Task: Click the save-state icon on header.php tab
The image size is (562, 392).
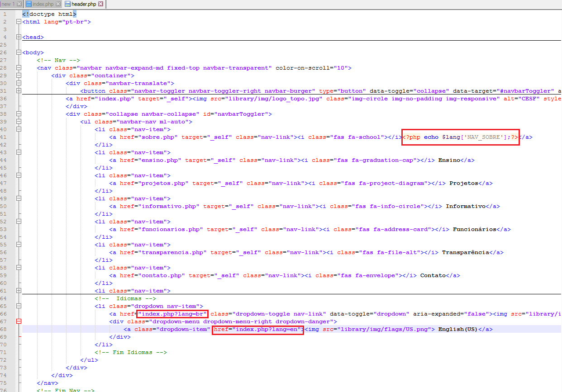Action: click(67, 4)
